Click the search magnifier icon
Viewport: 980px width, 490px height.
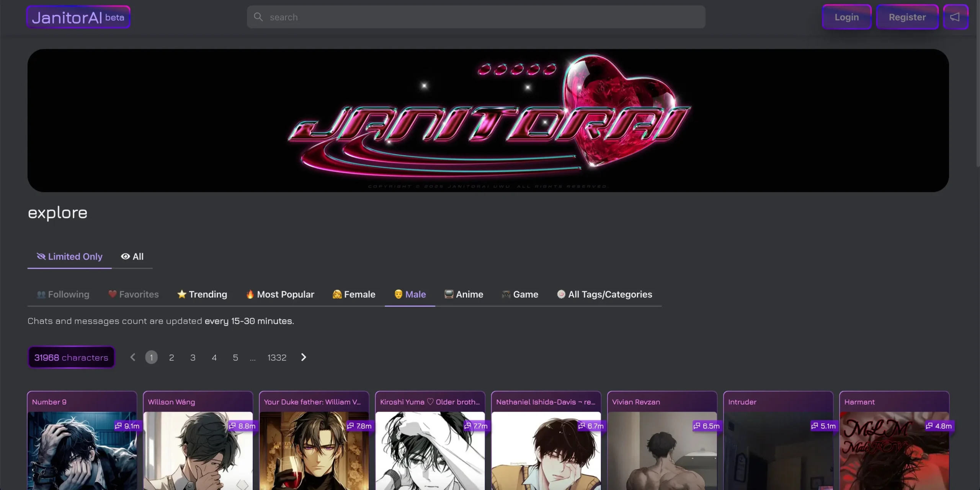[x=258, y=17]
